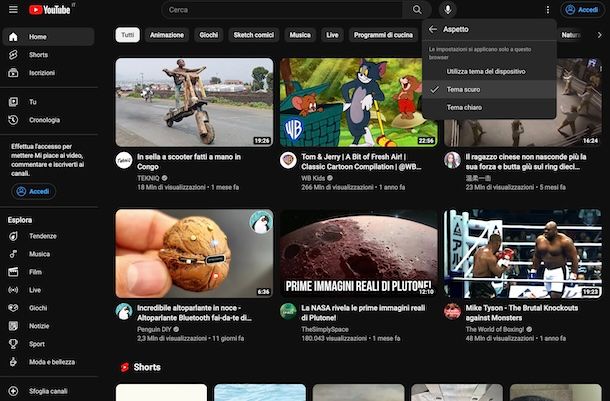Open Cronologia in the sidebar
The image size is (610, 401).
tap(48, 120)
